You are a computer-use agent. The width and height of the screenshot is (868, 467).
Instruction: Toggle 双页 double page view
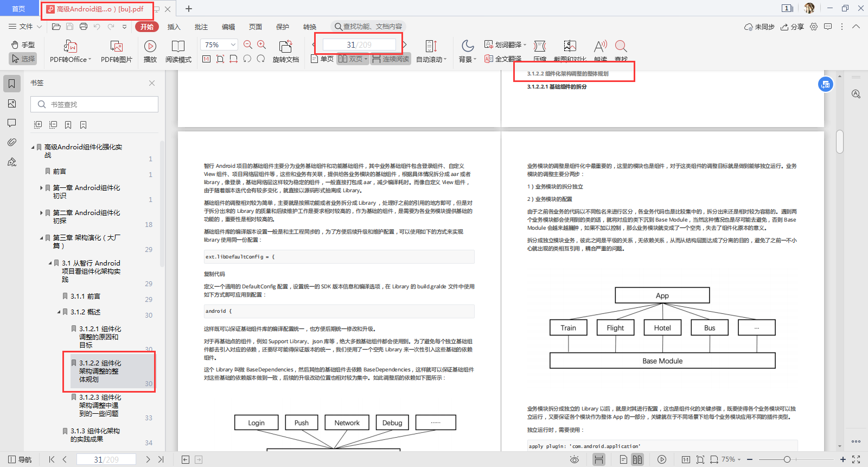click(353, 59)
